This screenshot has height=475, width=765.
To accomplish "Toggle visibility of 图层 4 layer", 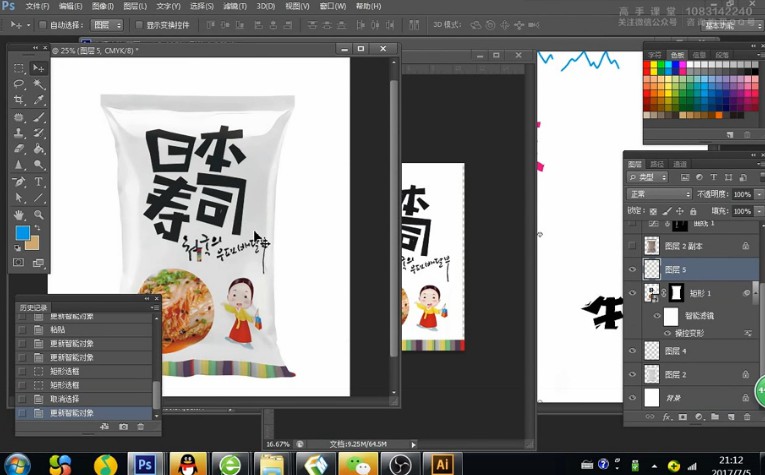I will pyautogui.click(x=632, y=351).
